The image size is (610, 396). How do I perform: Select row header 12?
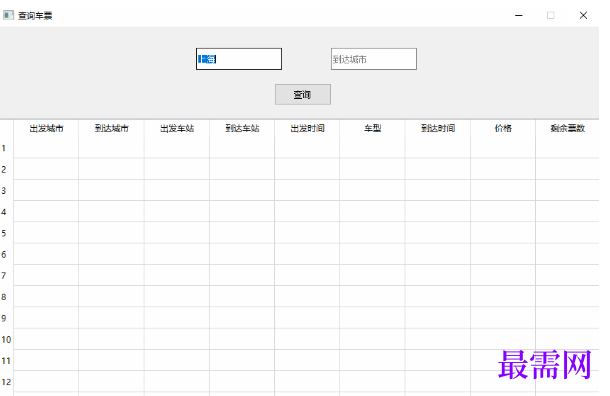(x=7, y=382)
